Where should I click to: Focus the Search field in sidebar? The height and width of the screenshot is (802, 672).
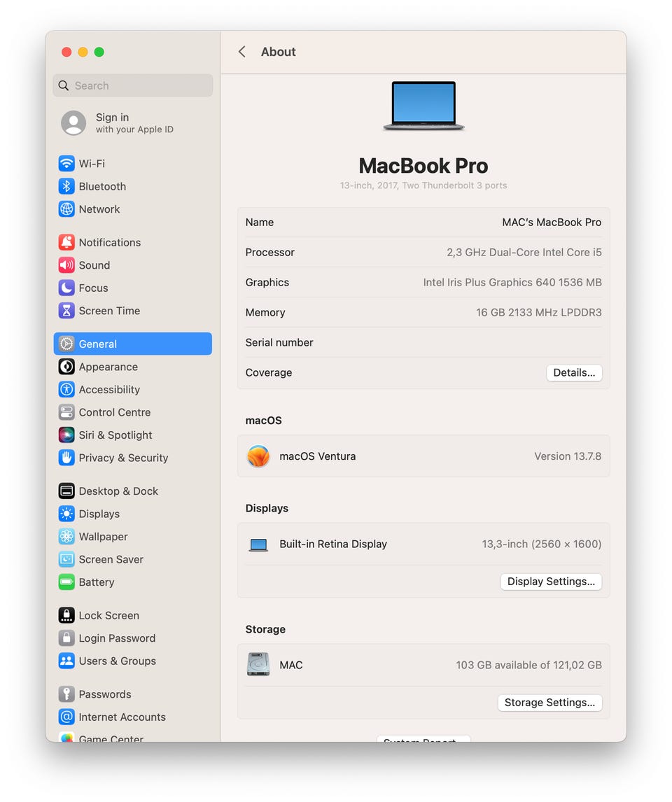133,85
